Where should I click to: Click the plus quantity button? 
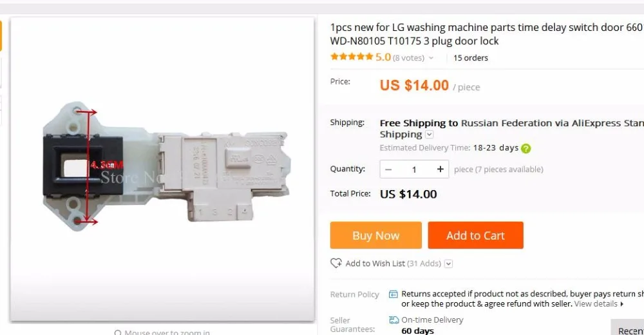[x=440, y=169]
